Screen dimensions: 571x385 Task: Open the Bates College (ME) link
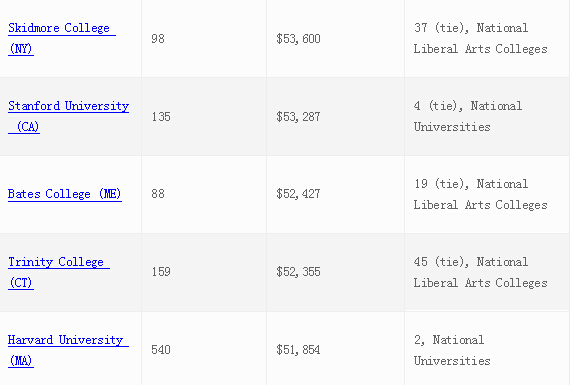click(65, 194)
